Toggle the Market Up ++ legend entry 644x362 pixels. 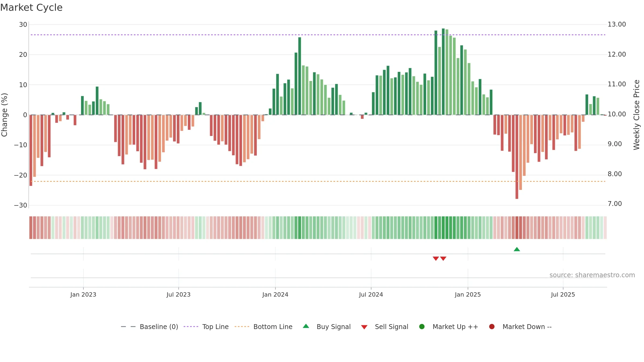448,327
